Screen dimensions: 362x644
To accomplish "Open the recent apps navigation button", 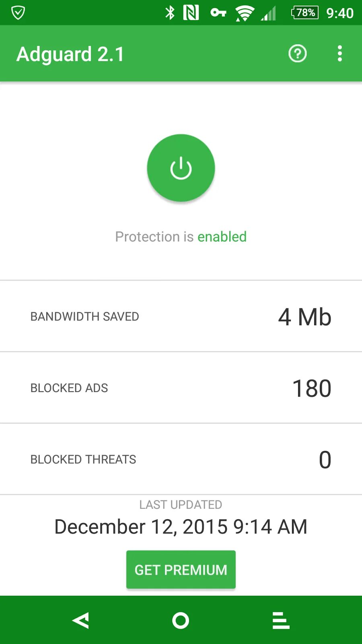I will [x=281, y=620].
